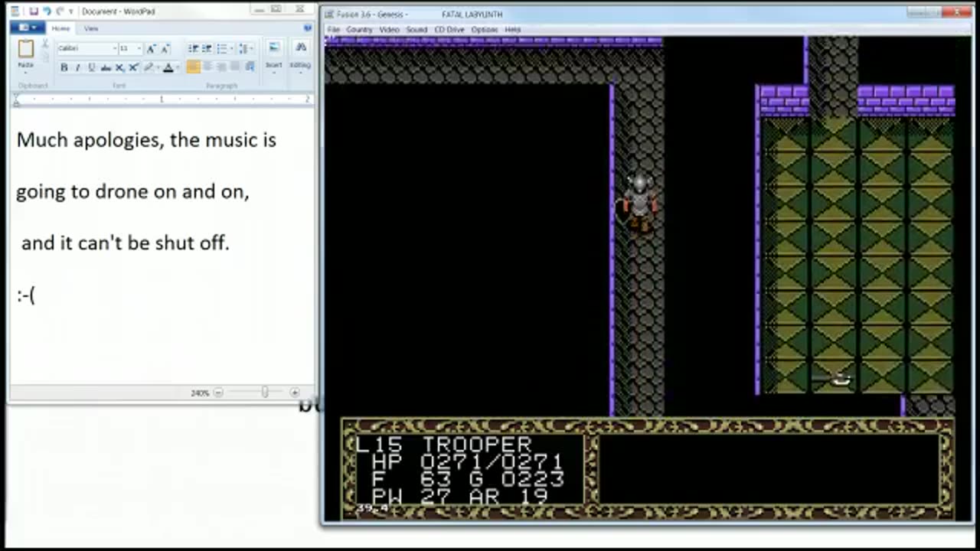Undo last action in WordPad title bar
Screen dimensions: 980x551
(x=47, y=11)
